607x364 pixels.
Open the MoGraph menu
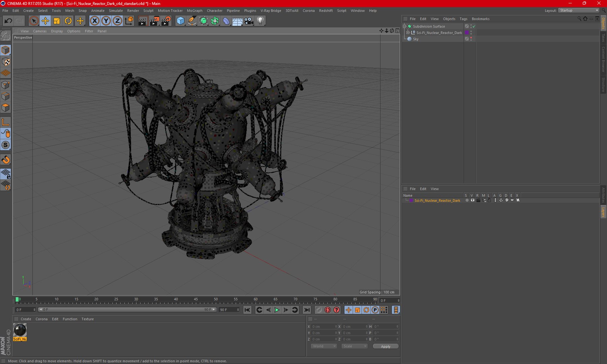pos(195,10)
